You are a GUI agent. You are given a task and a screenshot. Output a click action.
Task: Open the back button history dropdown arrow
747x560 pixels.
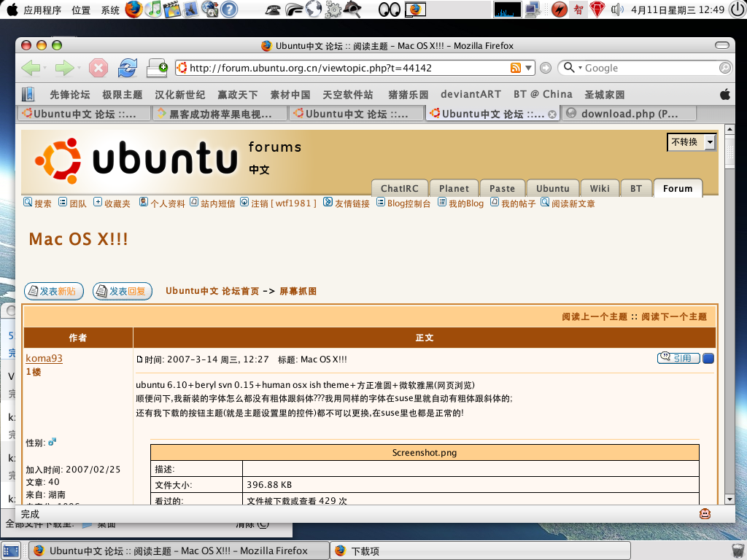[x=44, y=68]
